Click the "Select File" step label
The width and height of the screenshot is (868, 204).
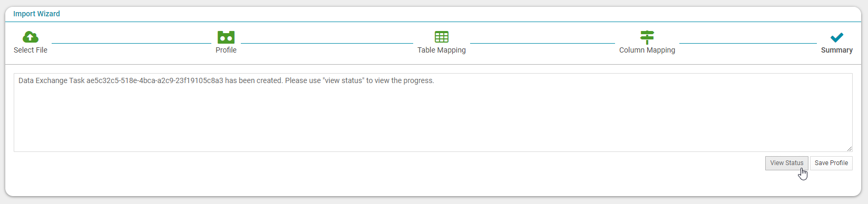(31, 50)
